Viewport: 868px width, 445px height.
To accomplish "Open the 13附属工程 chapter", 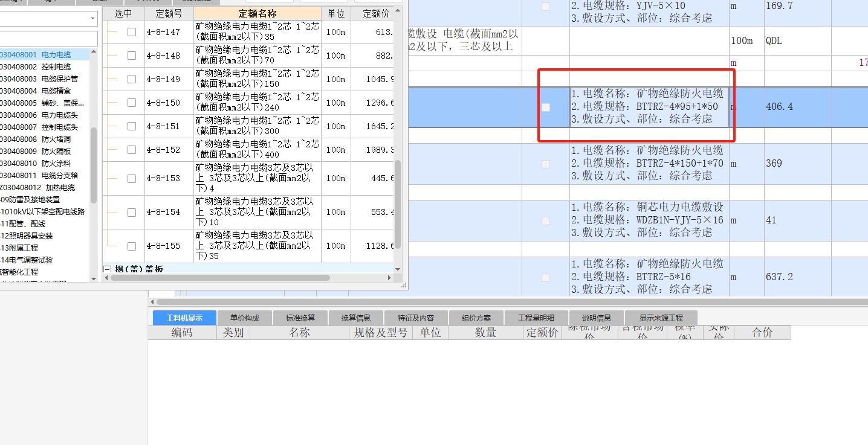I will click(x=19, y=248).
